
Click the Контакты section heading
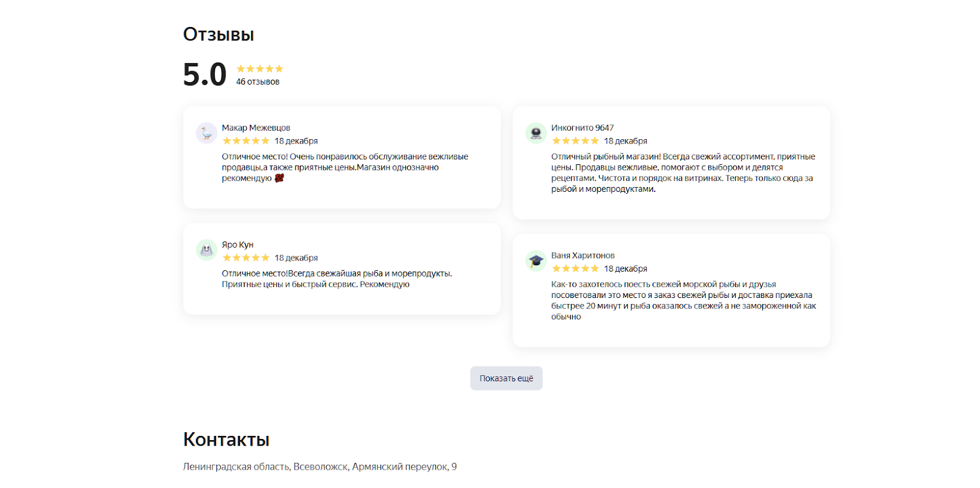[x=227, y=440]
